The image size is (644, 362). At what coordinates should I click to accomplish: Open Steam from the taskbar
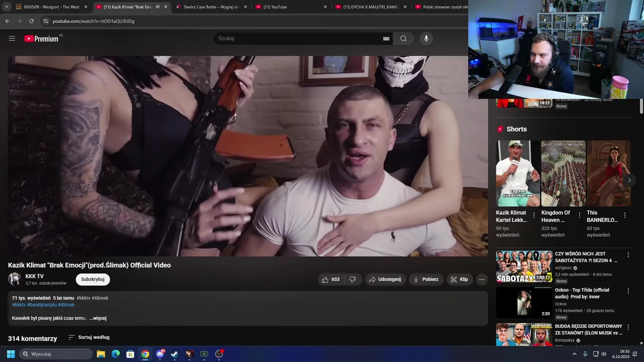(175, 354)
